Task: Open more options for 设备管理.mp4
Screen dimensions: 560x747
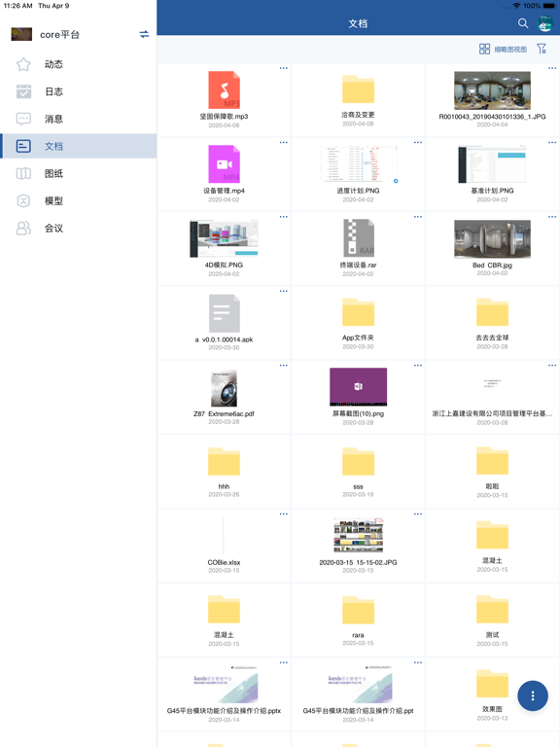Action: point(283,142)
